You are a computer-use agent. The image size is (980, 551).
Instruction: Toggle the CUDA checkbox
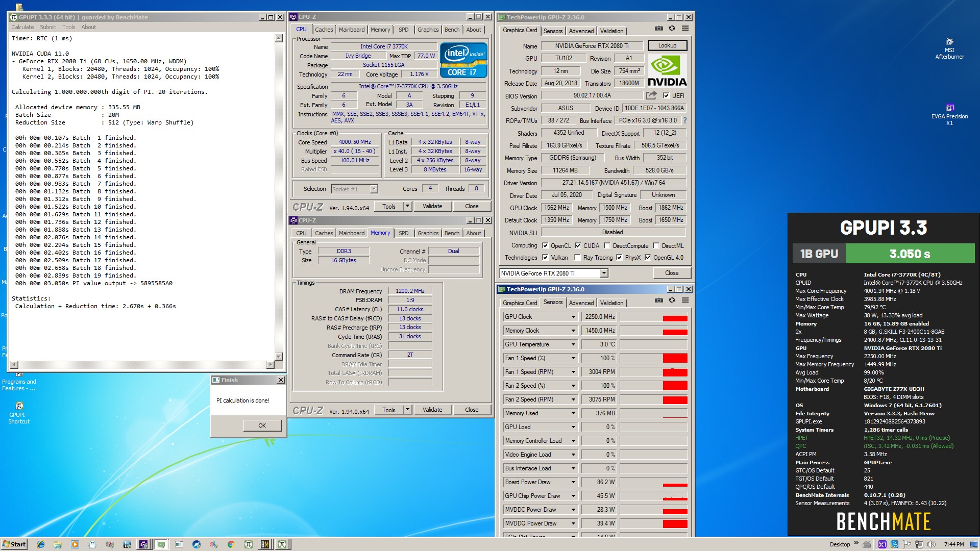click(x=578, y=245)
